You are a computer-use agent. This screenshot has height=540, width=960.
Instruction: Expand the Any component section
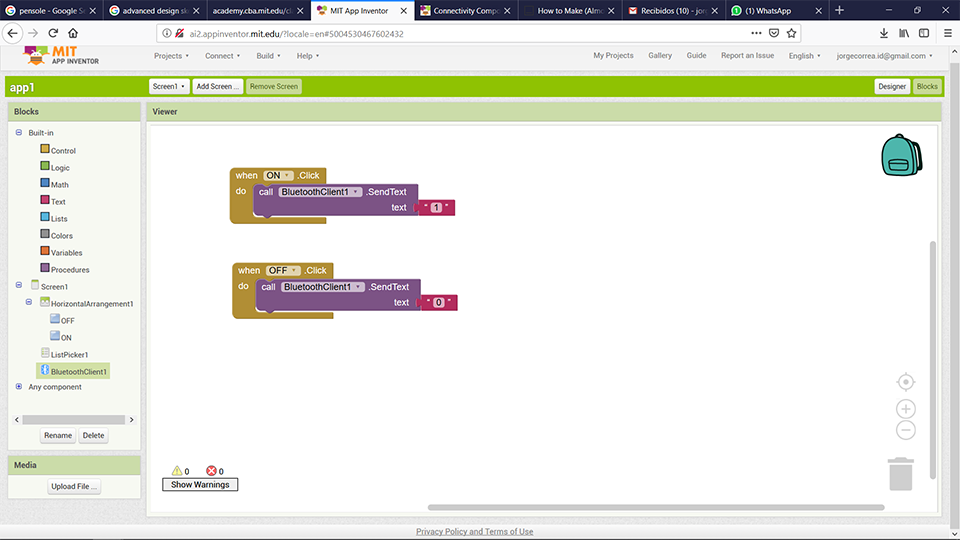(x=19, y=386)
